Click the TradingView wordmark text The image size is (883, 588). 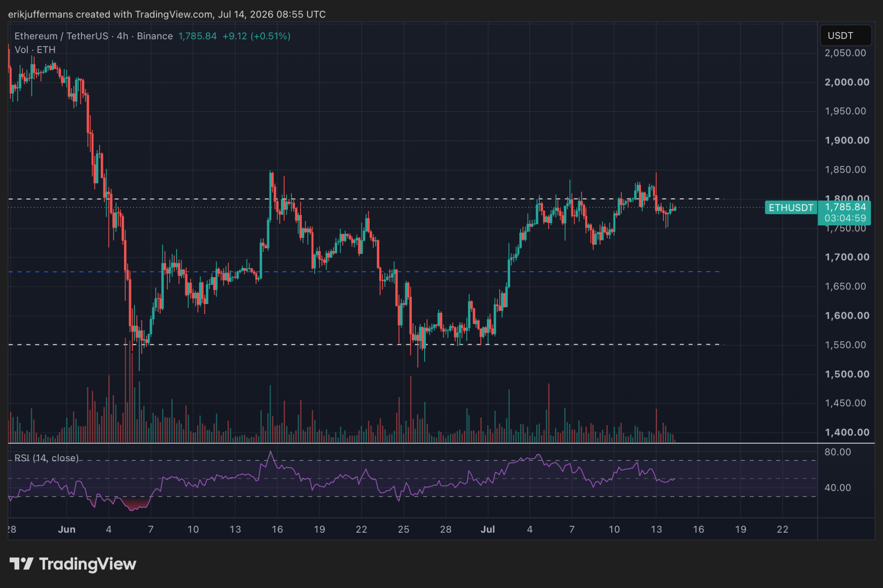point(88,564)
